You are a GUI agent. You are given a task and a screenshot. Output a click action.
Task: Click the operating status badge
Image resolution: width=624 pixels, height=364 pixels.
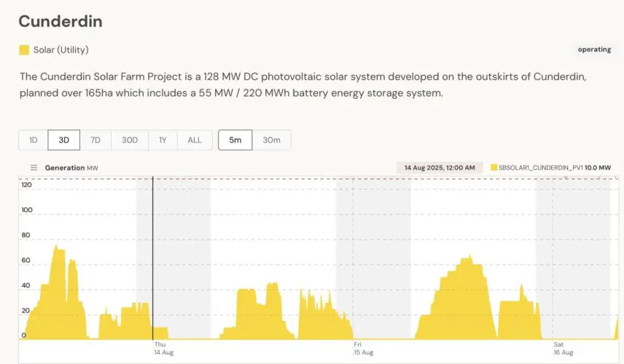pyautogui.click(x=594, y=50)
